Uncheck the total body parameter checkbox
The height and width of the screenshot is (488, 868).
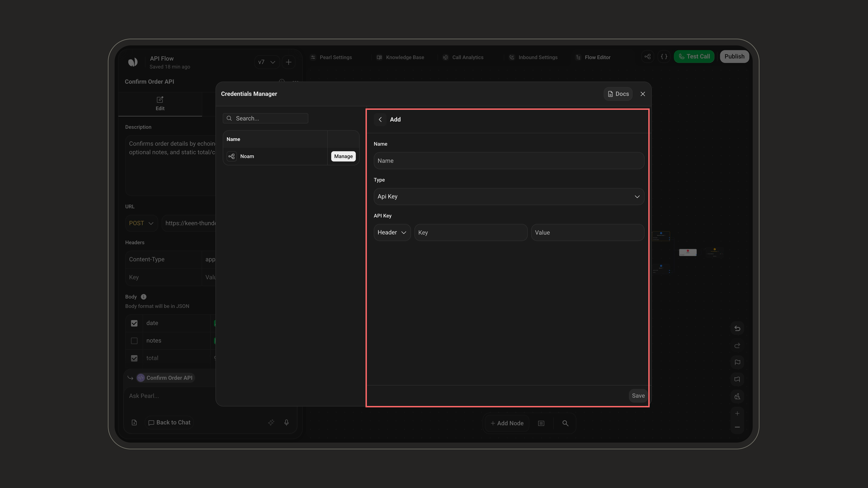click(134, 358)
